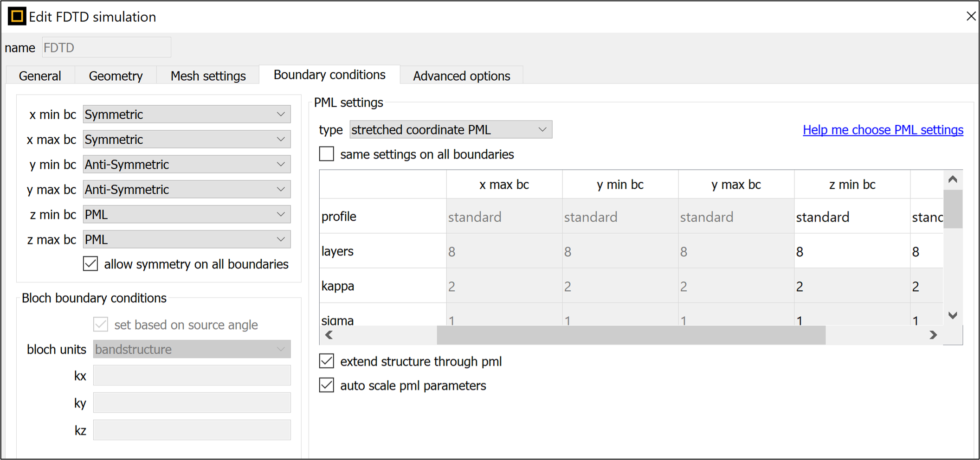Disable auto scale pml parameters
This screenshot has height=460, width=980.
327,385
